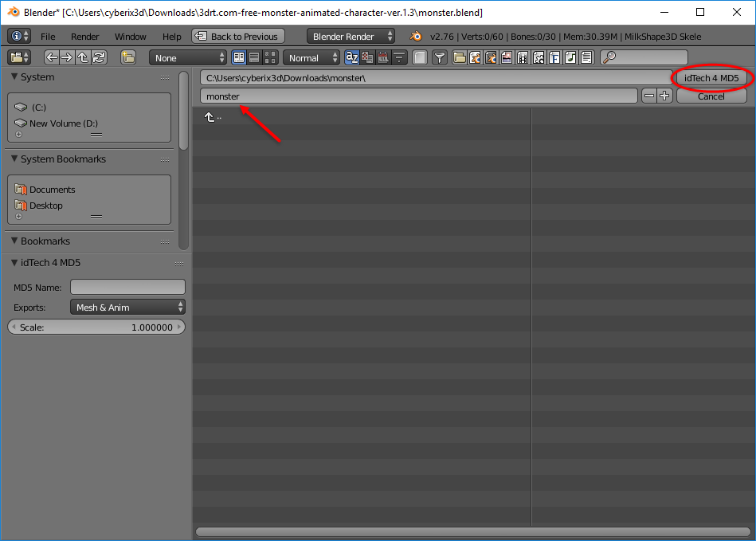This screenshot has height=541, width=756.
Task: Click the file name field containing monster
Action: point(419,96)
